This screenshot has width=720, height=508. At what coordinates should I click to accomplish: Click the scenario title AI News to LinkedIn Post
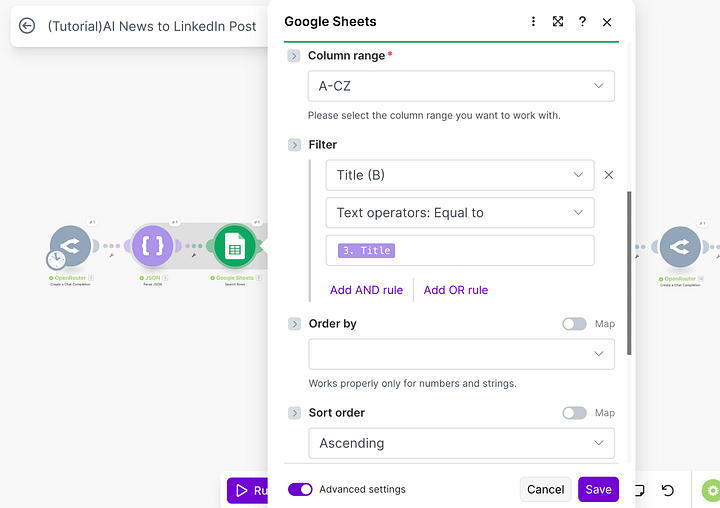(x=152, y=26)
